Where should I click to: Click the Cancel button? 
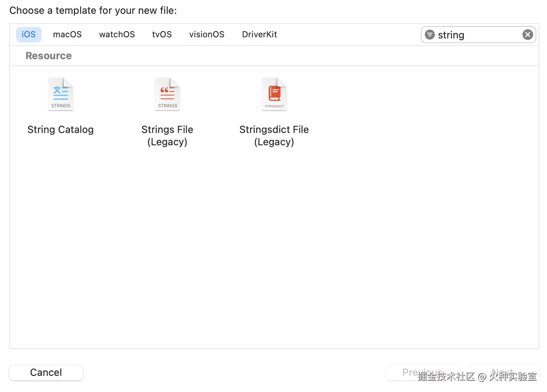(46, 372)
